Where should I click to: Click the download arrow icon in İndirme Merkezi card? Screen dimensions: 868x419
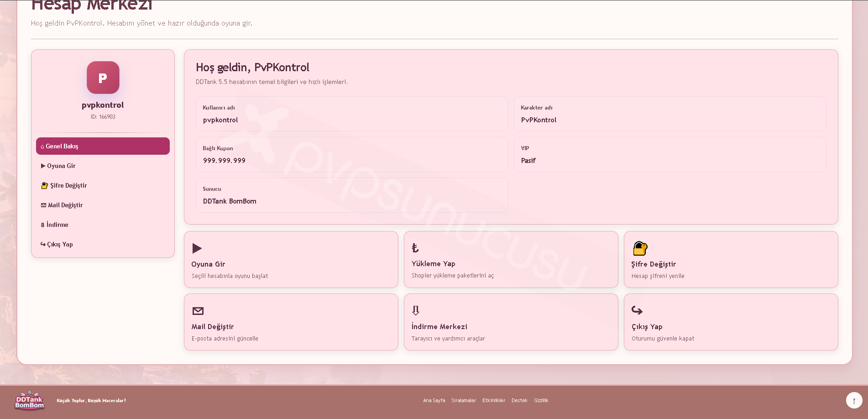[415, 310]
